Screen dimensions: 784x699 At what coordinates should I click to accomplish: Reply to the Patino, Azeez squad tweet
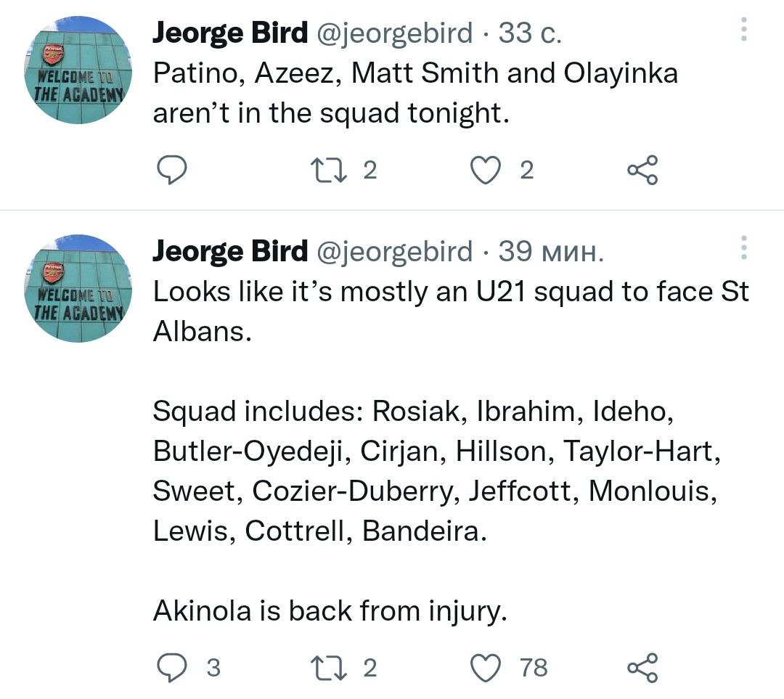coord(173,170)
